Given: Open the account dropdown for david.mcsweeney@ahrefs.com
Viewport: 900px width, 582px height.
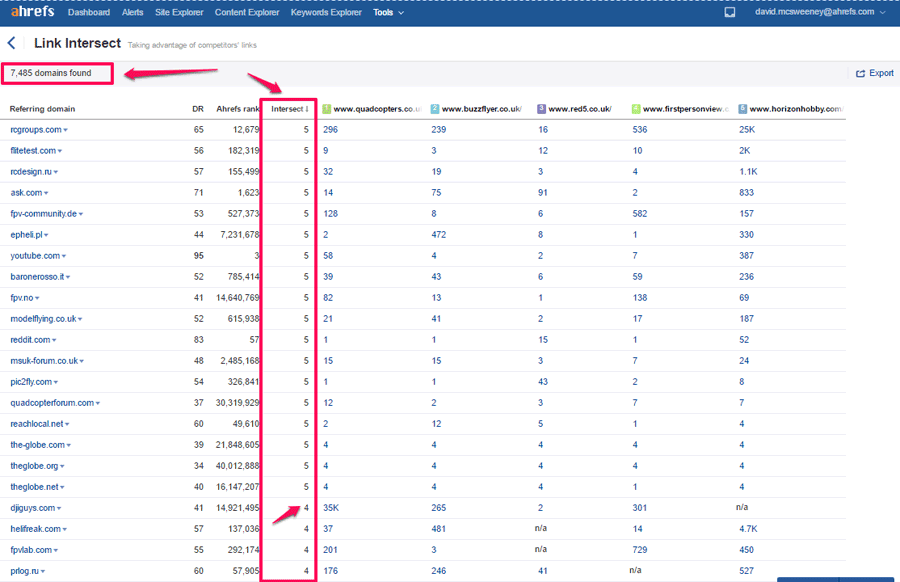Looking at the screenshot, I should click(820, 12).
